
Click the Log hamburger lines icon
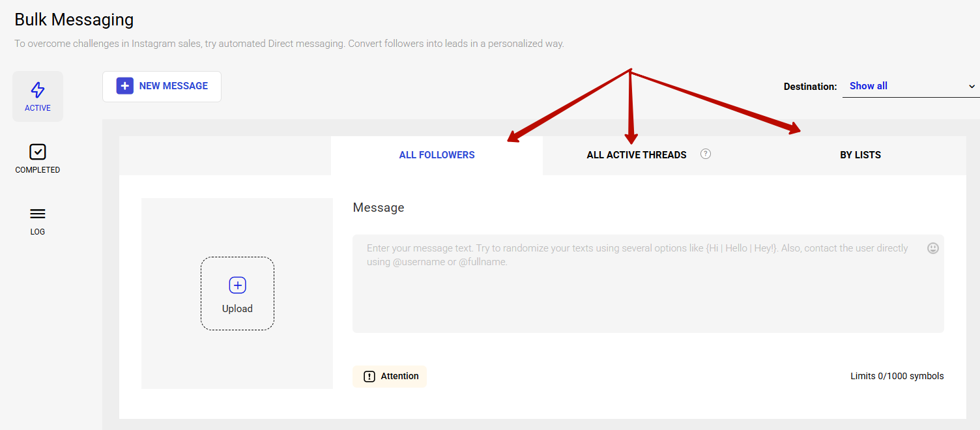pos(38,214)
